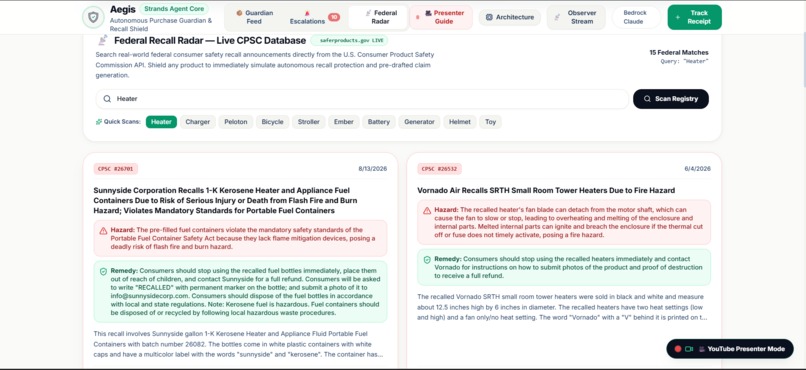This screenshot has width=806, height=370.
Task: Click the Strands Agent Core badge
Action: tap(174, 9)
